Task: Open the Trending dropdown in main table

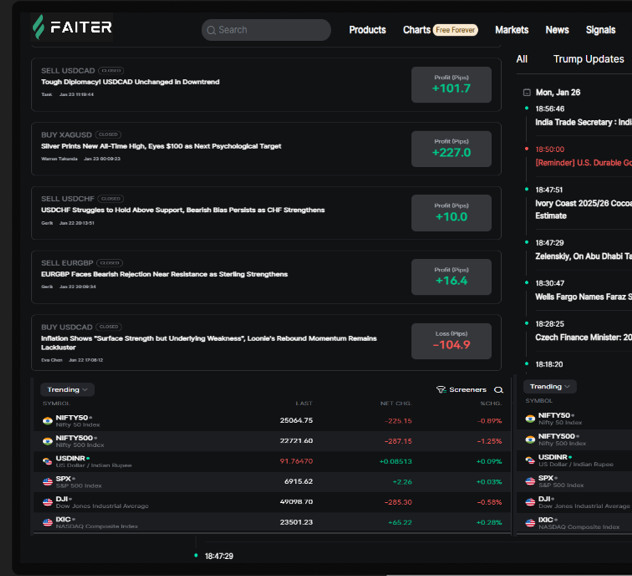Action: point(67,389)
